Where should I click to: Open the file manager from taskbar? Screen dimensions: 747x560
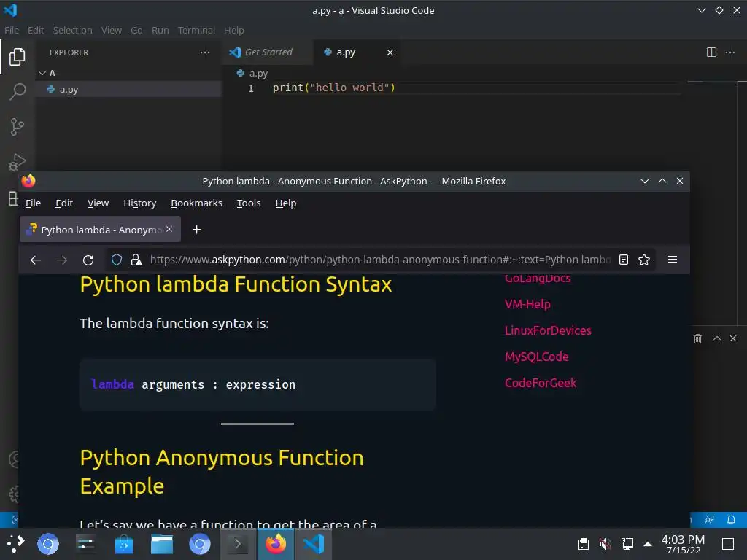point(162,544)
